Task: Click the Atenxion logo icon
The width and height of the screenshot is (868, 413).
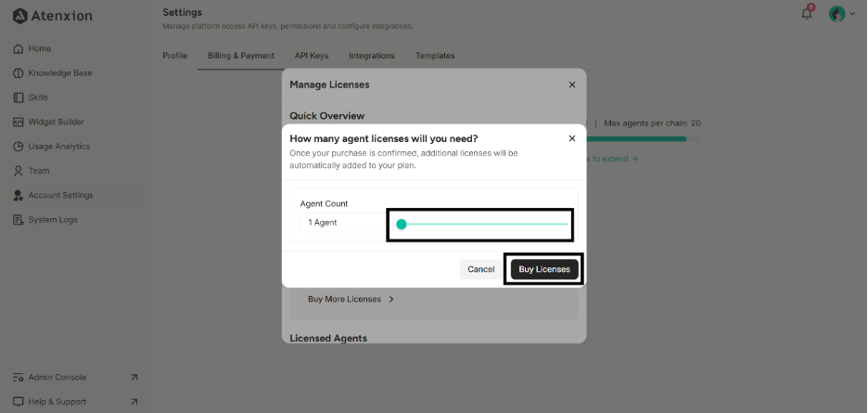Action: click(19, 16)
